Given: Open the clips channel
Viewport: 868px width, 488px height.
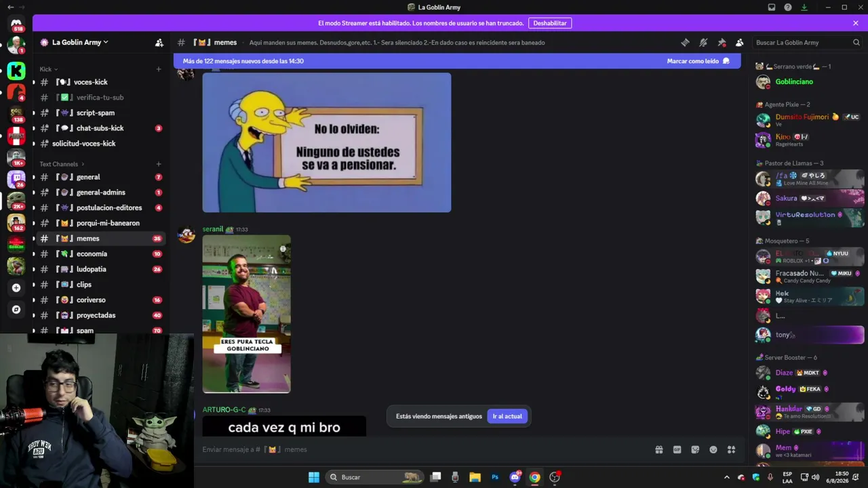Looking at the screenshot, I should point(100,285).
